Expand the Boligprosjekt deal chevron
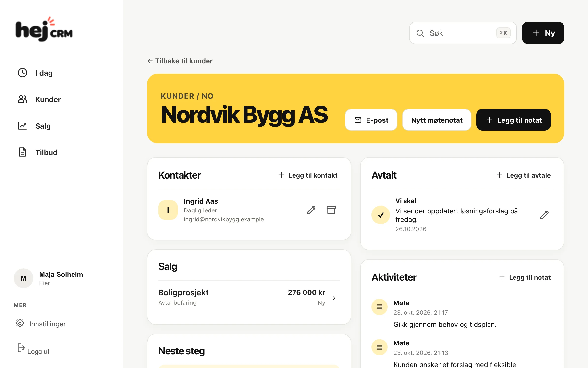Viewport: 588px width, 368px height. (334, 298)
